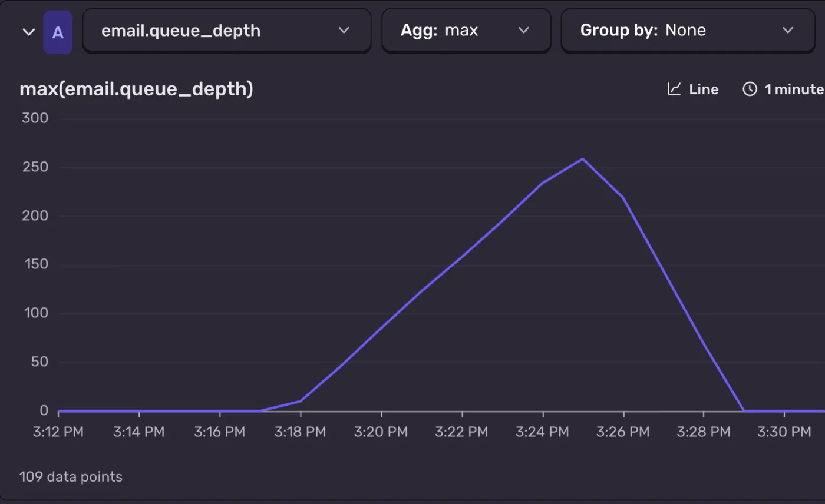Click the 100 y-axis label
This screenshot has height=504, width=825.
tap(35, 313)
